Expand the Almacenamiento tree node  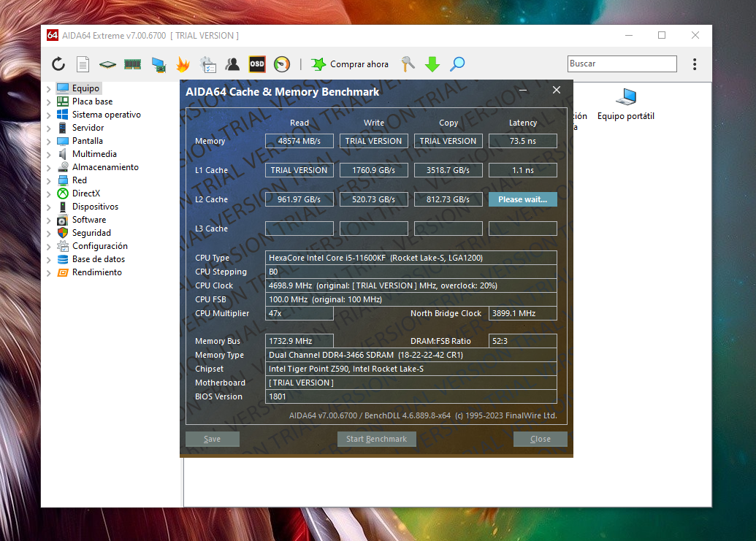[49, 168]
